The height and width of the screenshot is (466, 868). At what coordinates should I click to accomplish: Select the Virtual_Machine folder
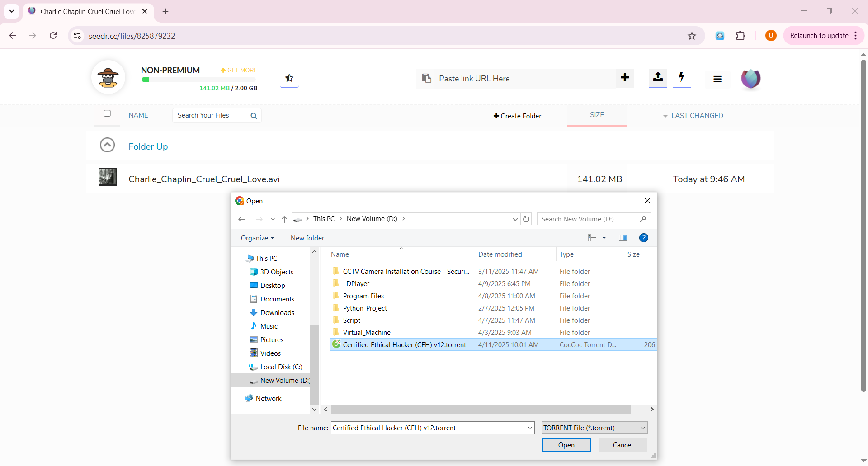coord(367,333)
